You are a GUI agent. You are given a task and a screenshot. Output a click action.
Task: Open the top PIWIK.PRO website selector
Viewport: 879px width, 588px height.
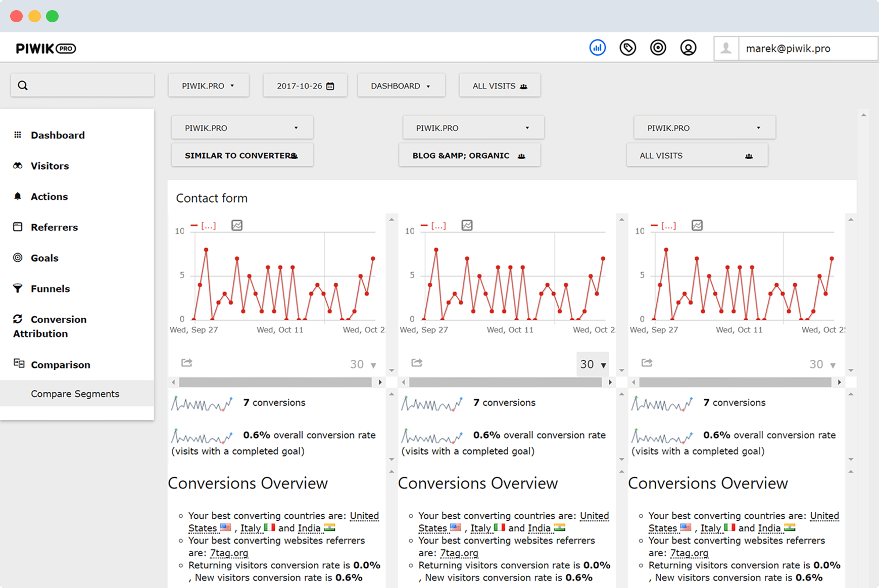pyautogui.click(x=209, y=85)
